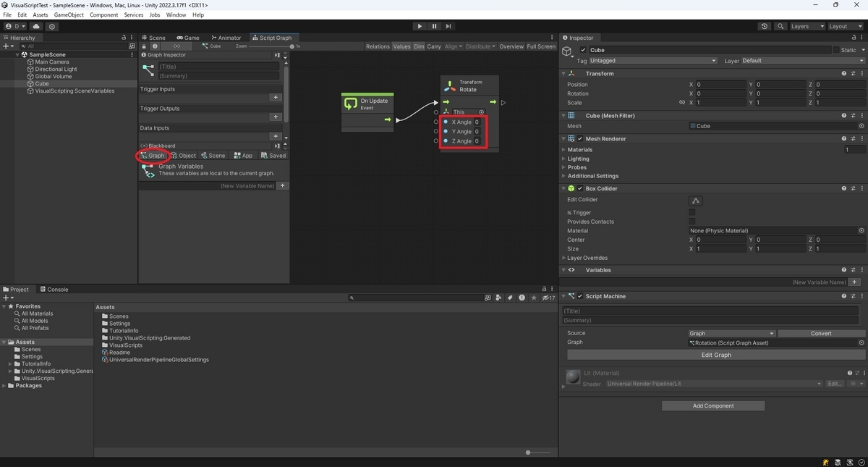Open Box Collider three-dot menu

(x=861, y=188)
